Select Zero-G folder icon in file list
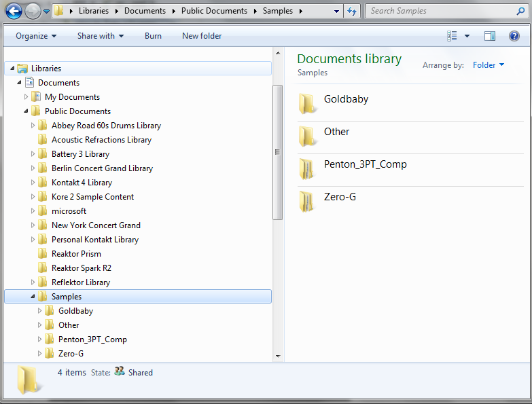Viewport: 532px width, 404px height. pyautogui.click(x=306, y=201)
